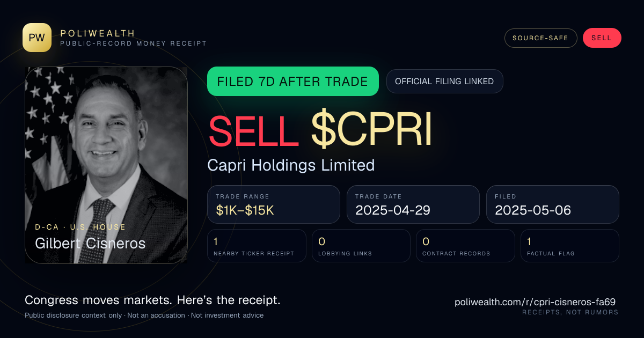The width and height of the screenshot is (644, 338).
Task: Click the D-CA · U.S. HOUSE label
Action: (x=80, y=227)
